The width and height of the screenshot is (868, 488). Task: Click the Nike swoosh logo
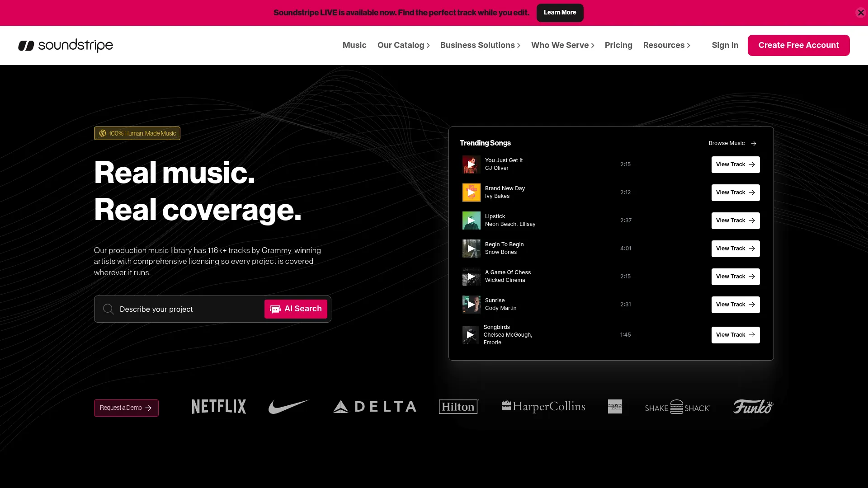(289, 407)
